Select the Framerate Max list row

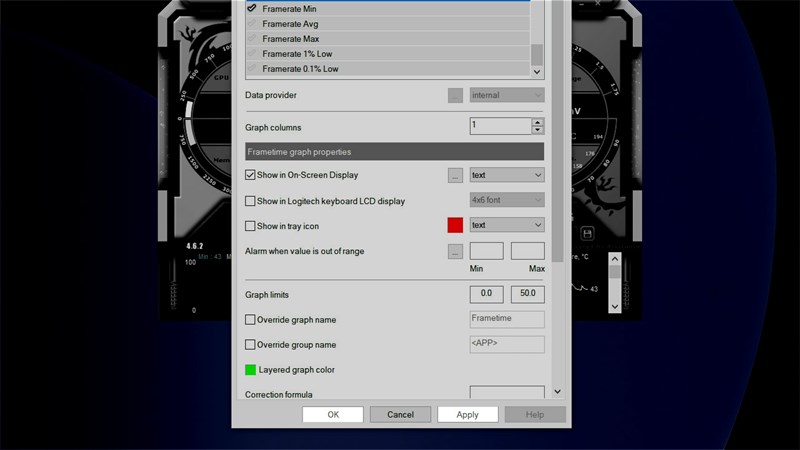tap(388, 38)
